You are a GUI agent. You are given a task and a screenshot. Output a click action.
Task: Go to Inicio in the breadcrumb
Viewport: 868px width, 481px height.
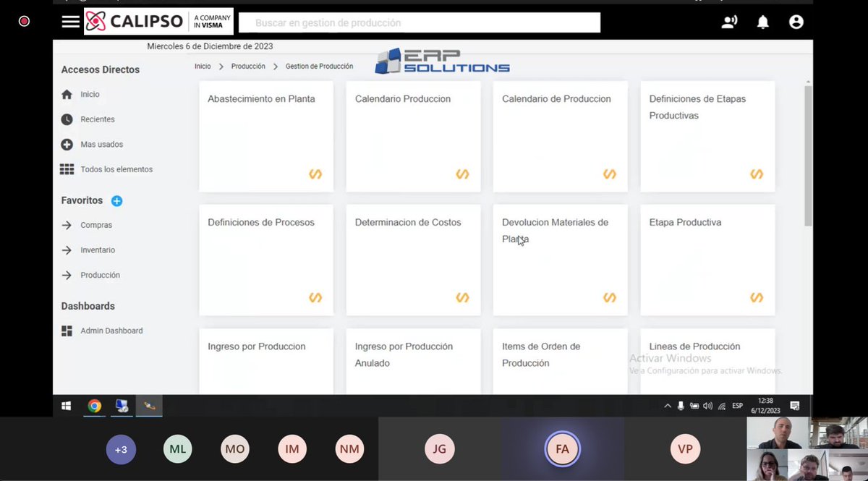click(203, 66)
